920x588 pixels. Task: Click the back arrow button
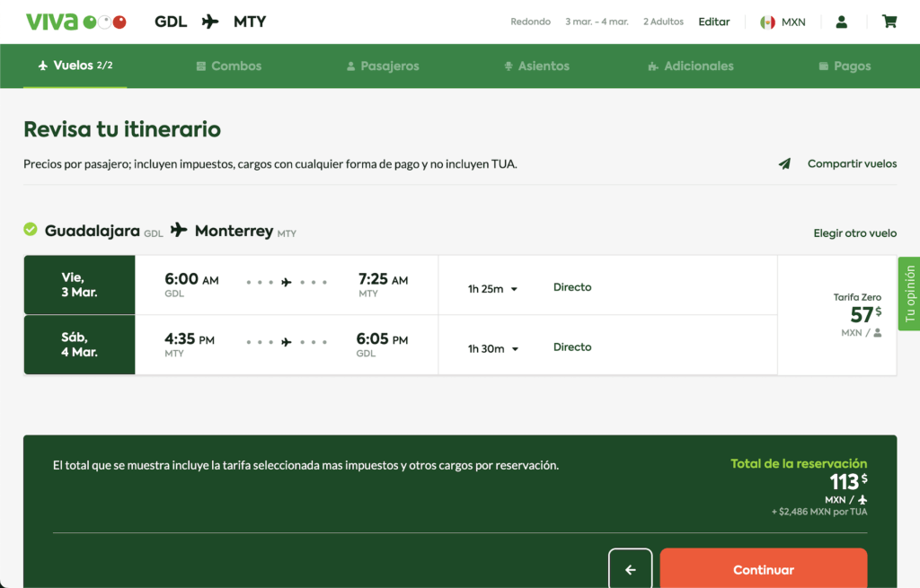coord(630,569)
